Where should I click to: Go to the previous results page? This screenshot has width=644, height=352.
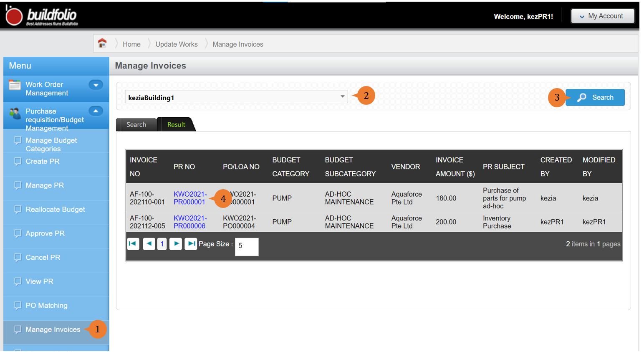pos(149,243)
